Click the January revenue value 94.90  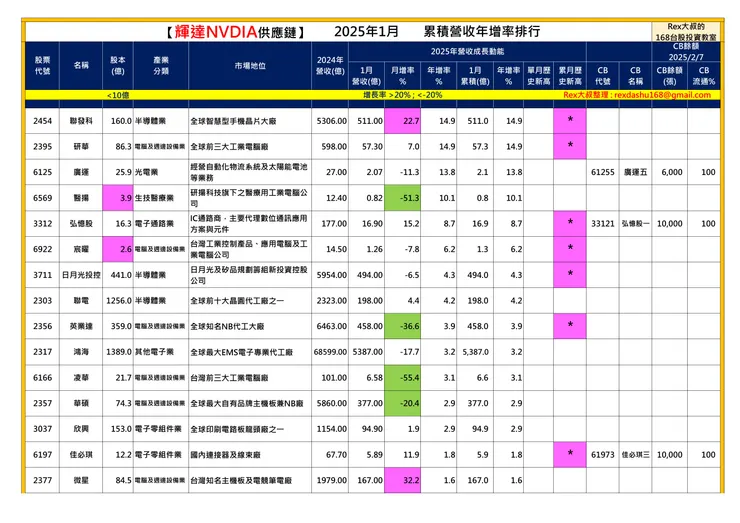(372, 429)
